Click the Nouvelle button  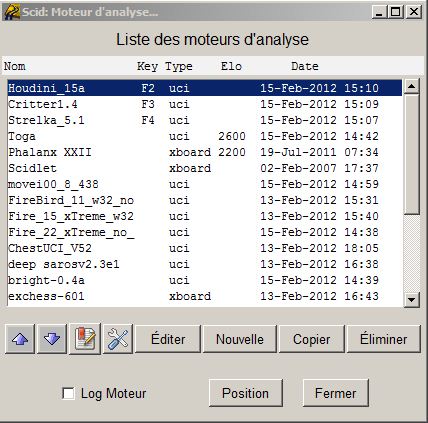[240, 339]
